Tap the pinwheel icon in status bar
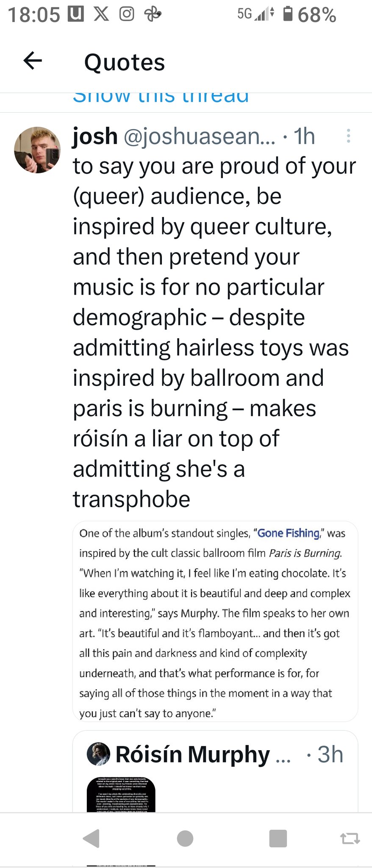Screen dimensions: 372x868 (153, 14)
